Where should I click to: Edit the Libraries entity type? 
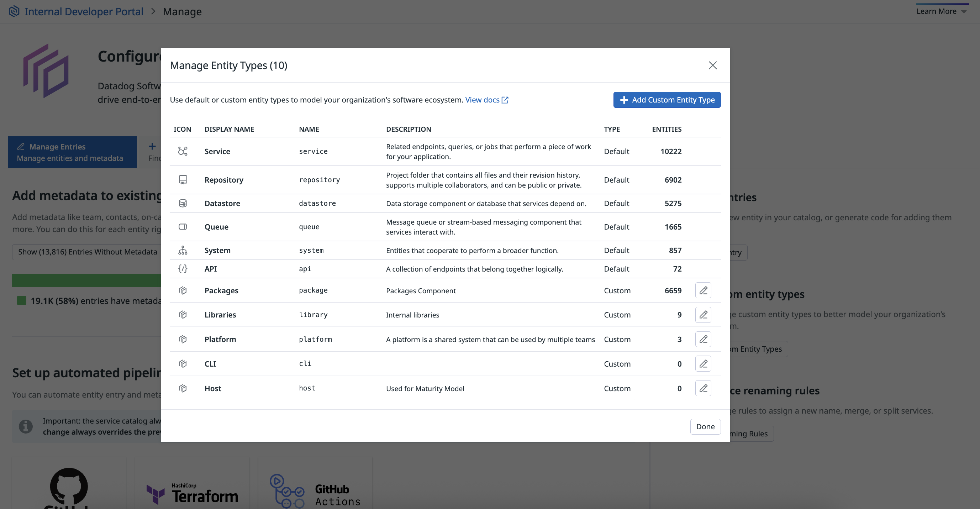click(703, 315)
